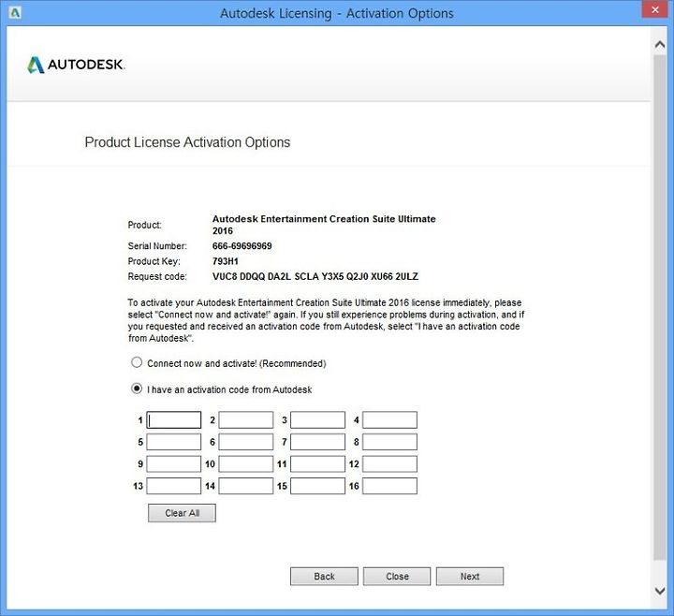The height and width of the screenshot is (616, 674).
Task: Click activation code field 5
Action: coord(174,442)
